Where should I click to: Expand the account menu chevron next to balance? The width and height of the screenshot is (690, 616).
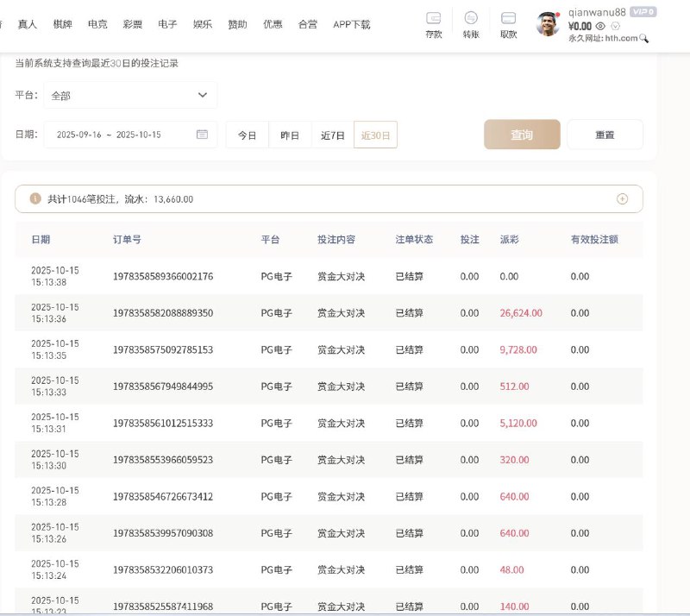616,26
